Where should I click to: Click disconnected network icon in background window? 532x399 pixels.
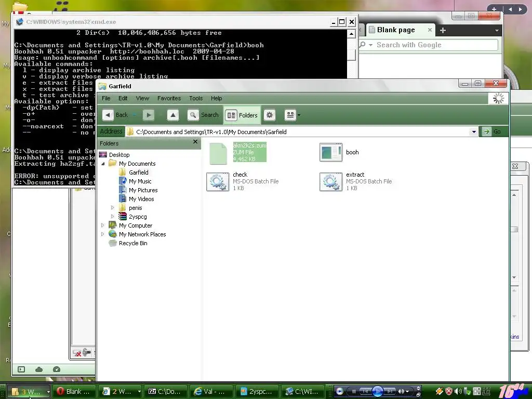(77, 353)
